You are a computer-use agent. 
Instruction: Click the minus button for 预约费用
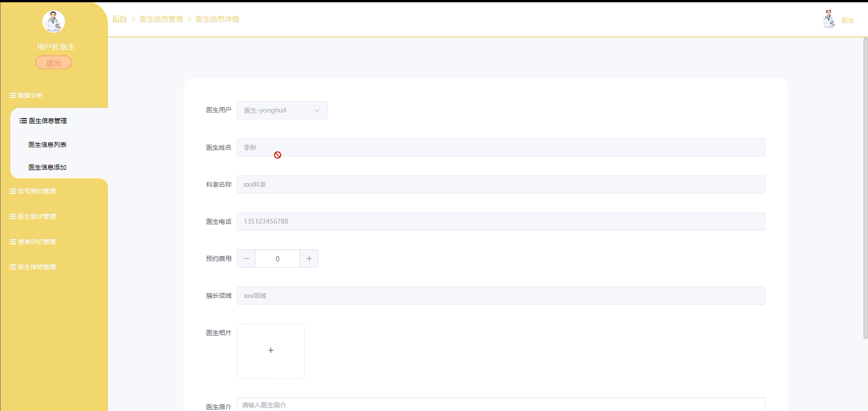click(246, 259)
